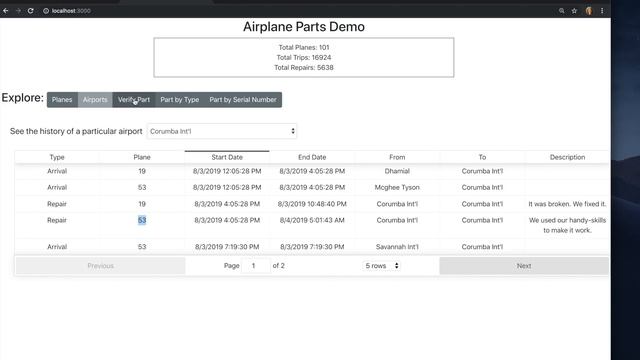This screenshot has height=360, width=640.
Task: Click Mcghee Tyson origin cell
Action: click(397, 187)
